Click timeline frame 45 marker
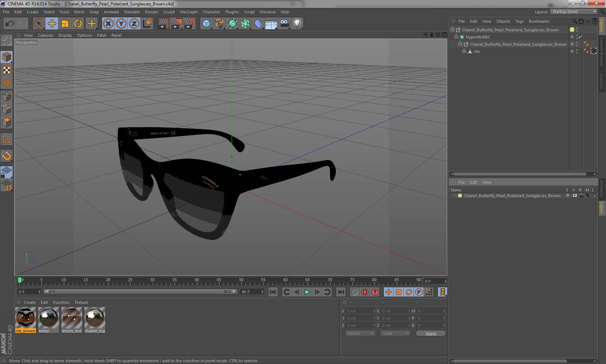The width and height of the screenshot is (606, 364). coord(219,280)
